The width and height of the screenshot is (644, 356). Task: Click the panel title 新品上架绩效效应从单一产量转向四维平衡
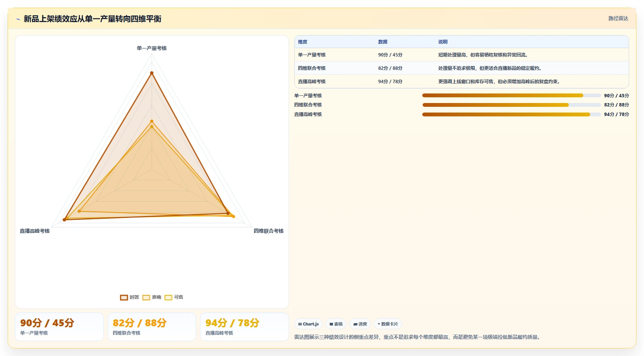click(92, 19)
